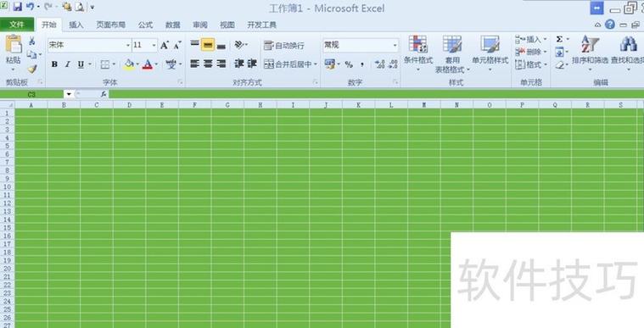Viewport: 644px width, 328px height.
Task: Center text horizontally
Action: click(x=208, y=64)
